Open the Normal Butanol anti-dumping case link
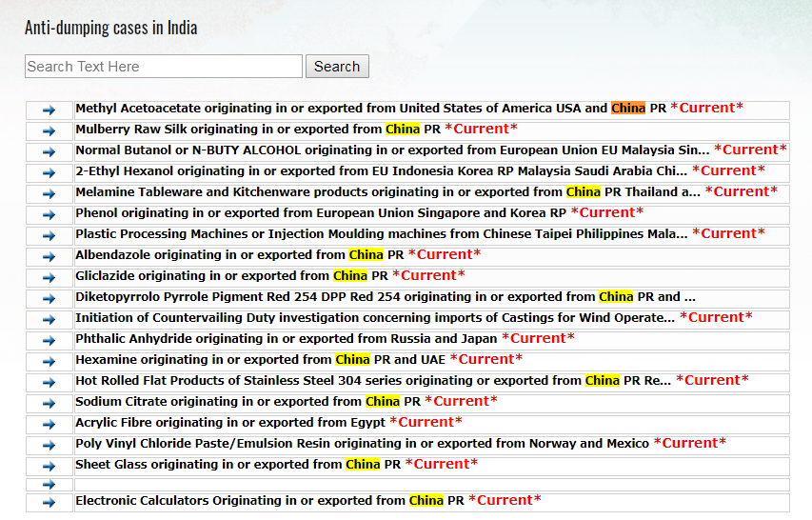Image resolution: width=812 pixels, height=520 pixels. (x=392, y=150)
